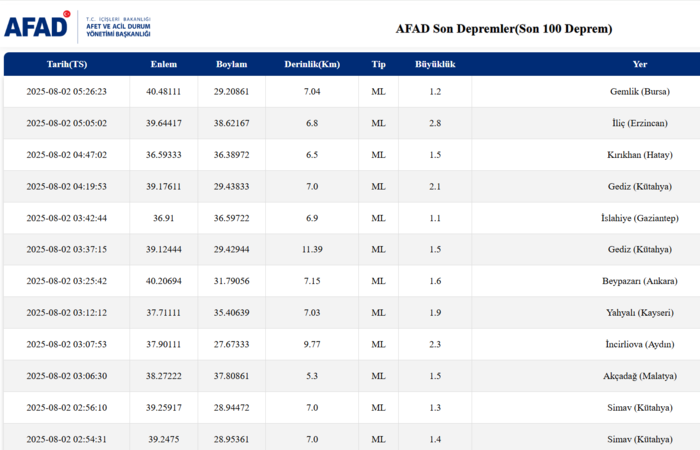Click the date 2025-08-02 05:26:23

[x=67, y=92]
